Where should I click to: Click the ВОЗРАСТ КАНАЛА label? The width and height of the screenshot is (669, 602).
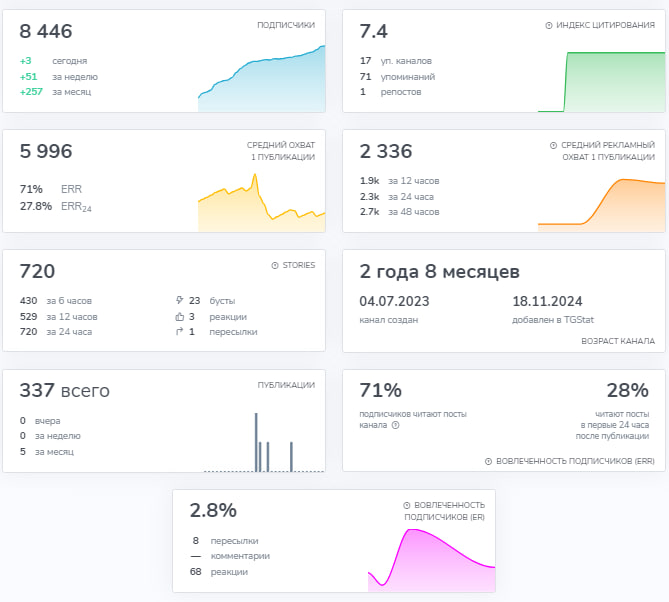(x=618, y=341)
